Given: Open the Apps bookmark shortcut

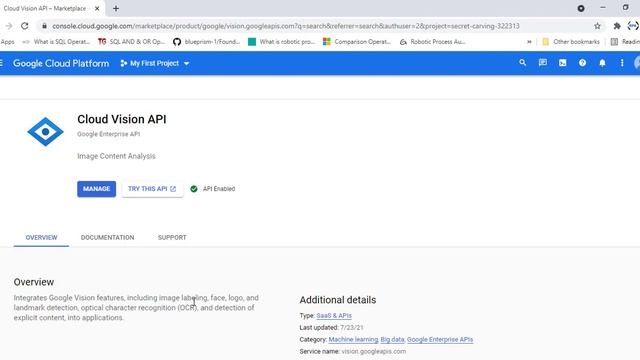Looking at the screenshot, I should (x=7, y=42).
